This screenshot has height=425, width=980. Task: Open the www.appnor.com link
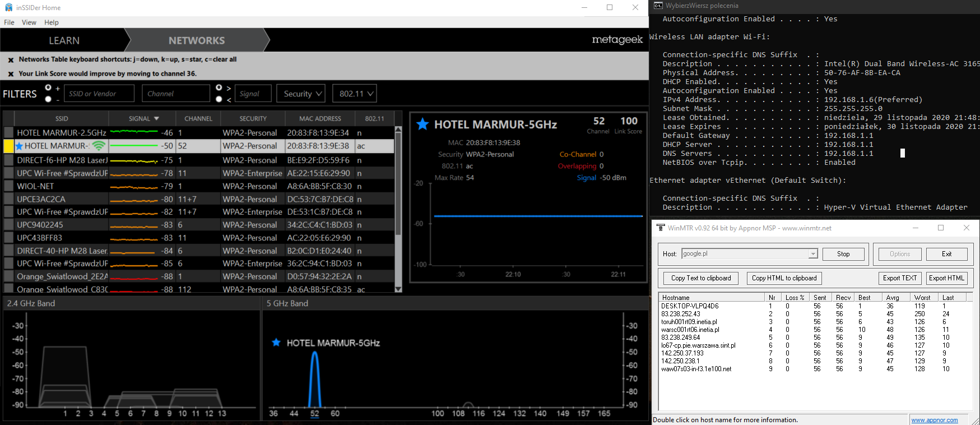[934, 420]
